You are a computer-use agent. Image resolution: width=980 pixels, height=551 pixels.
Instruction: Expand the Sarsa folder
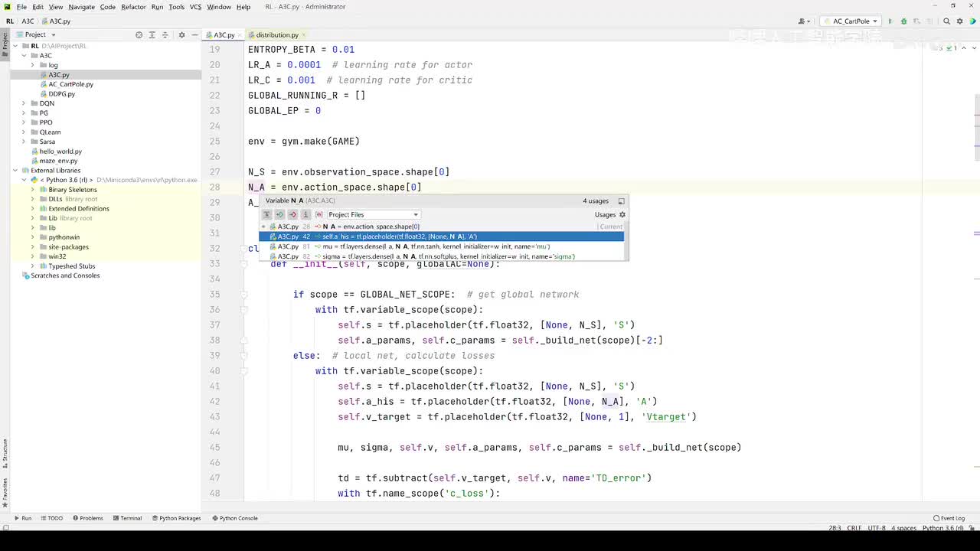[x=24, y=142]
